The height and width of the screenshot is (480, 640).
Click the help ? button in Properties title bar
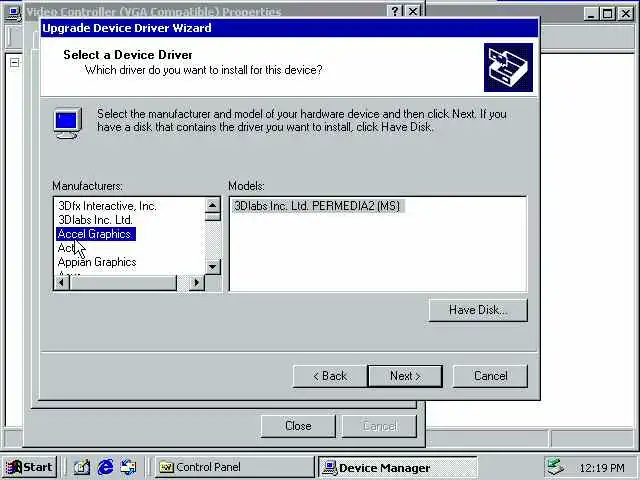(x=395, y=11)
